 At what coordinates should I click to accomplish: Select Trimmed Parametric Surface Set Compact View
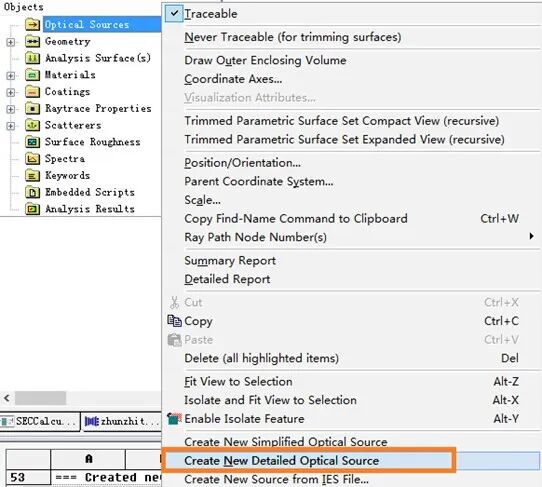(342, 121)
